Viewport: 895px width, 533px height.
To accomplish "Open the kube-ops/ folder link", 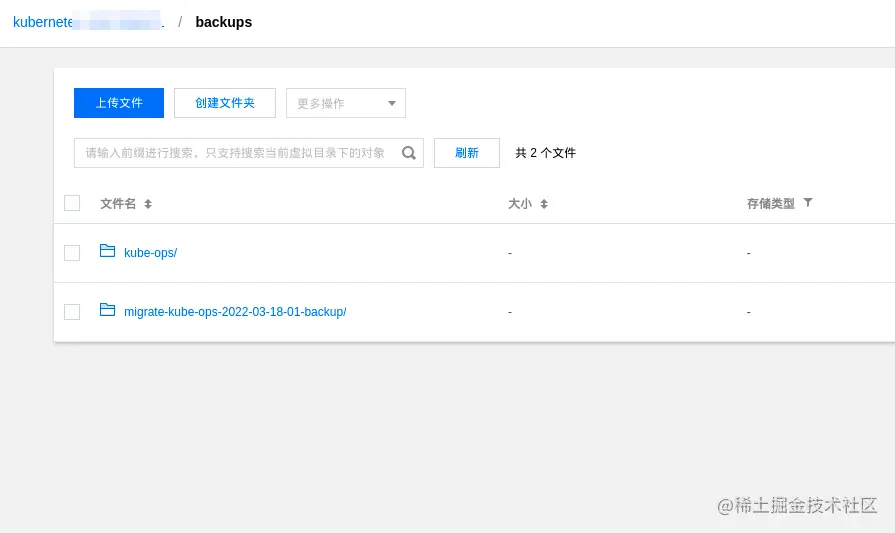I will [x=151, y=253].
